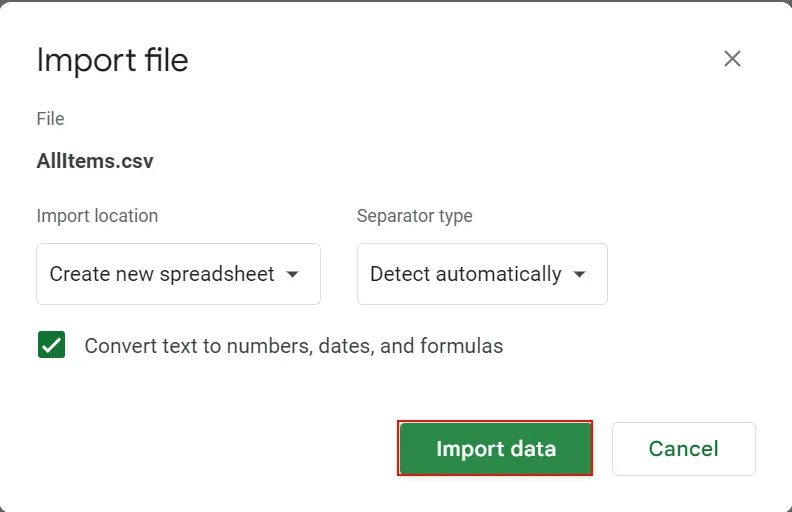Click the word 'formulas' in checkbox label
Screen dimensions: 792x512
461,346
